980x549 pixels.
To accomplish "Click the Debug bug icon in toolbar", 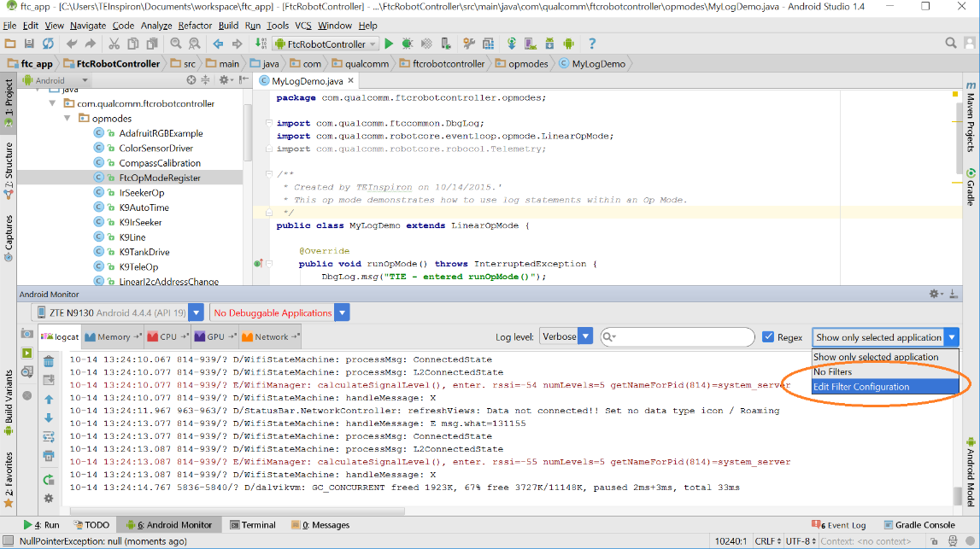I will point(408,44).
